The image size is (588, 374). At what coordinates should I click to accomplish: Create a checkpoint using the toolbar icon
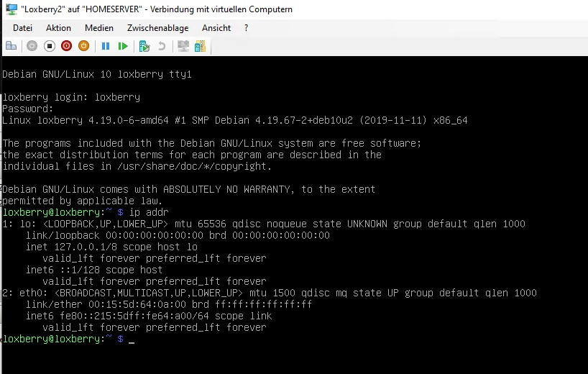coord(144,46)
